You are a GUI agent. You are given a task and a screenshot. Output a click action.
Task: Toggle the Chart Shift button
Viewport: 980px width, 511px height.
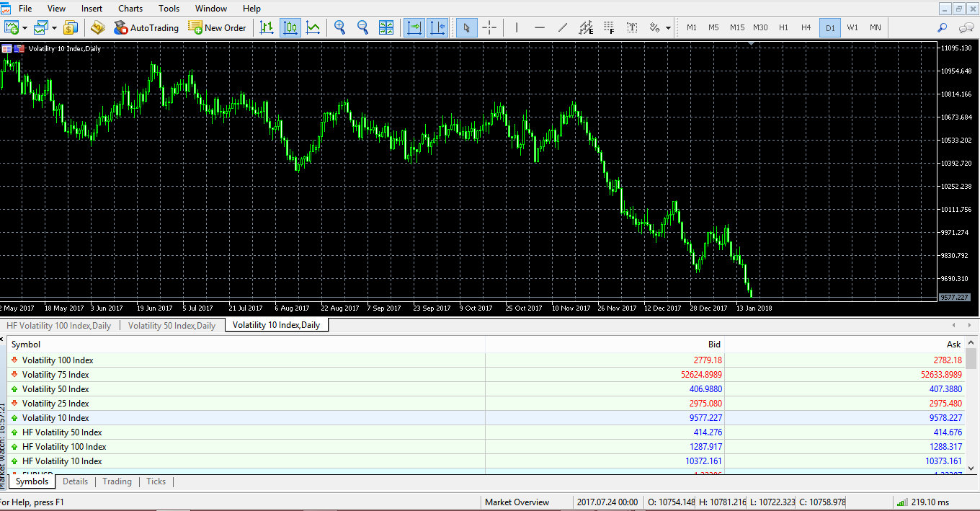(437, 28)
